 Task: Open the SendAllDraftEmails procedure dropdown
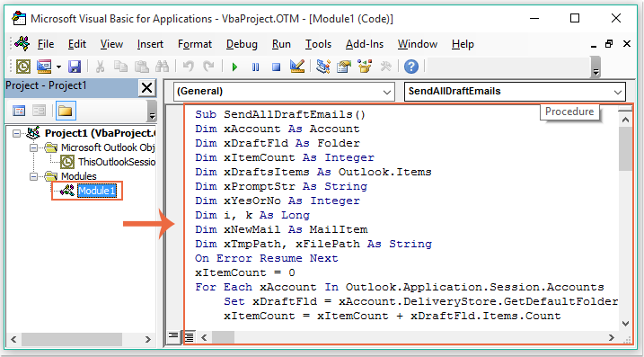tap(515, 92)
